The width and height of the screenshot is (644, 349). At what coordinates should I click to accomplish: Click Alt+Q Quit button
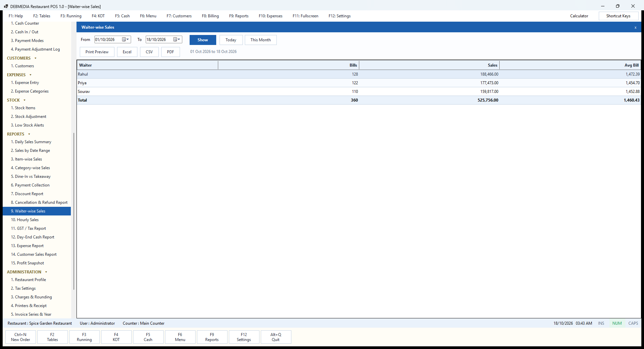[276, 337]
